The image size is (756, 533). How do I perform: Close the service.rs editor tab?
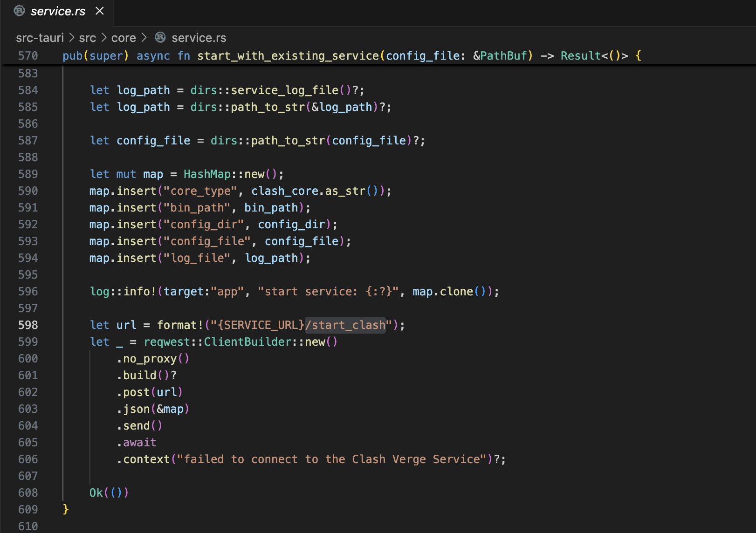coord(100,11)
